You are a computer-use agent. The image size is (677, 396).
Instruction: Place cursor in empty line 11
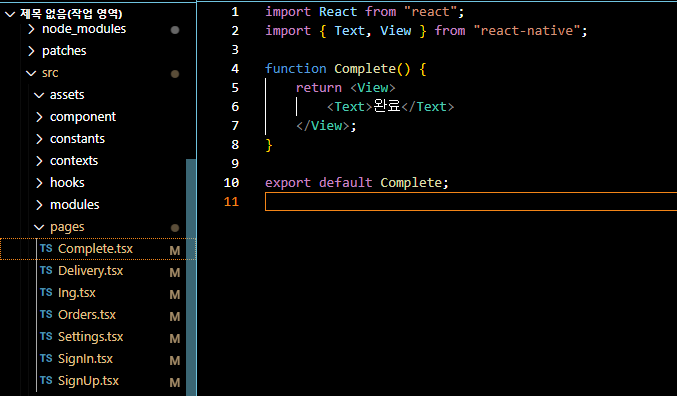[471, 202]
